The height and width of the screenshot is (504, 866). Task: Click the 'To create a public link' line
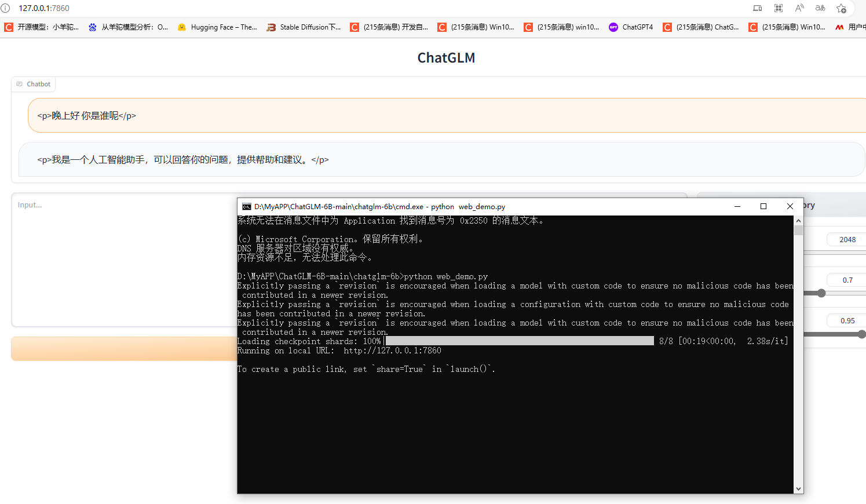tap(366, 369)
